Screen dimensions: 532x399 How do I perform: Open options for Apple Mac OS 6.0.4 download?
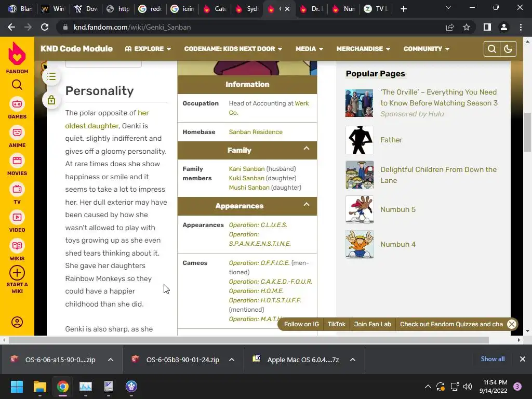353,360
